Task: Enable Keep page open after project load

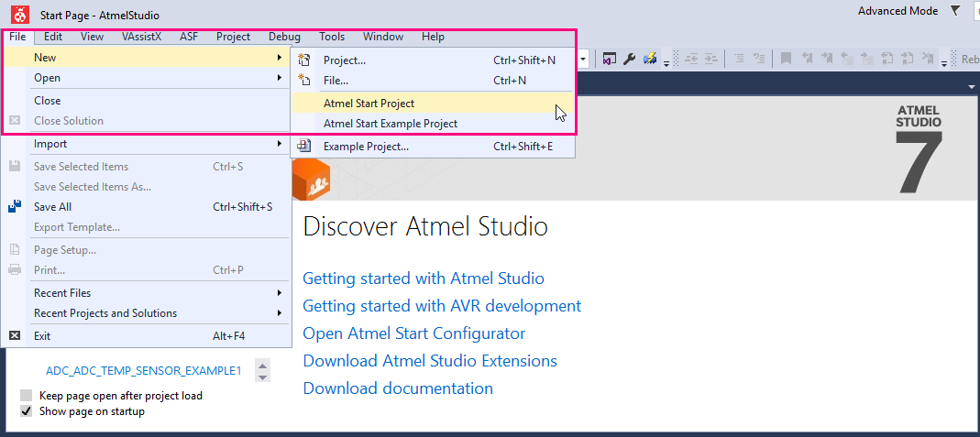Action: click(26, 395)
